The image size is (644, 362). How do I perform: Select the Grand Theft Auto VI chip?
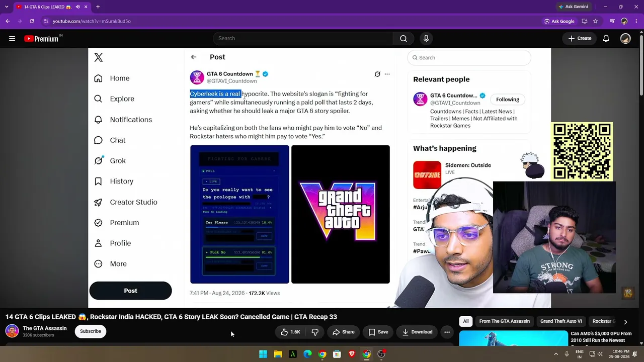(x=561, y=321)
